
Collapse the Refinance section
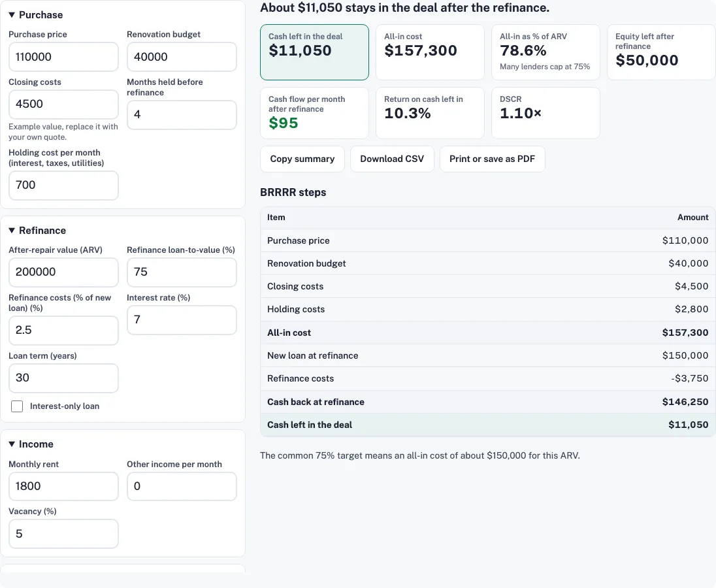point(37,231)
